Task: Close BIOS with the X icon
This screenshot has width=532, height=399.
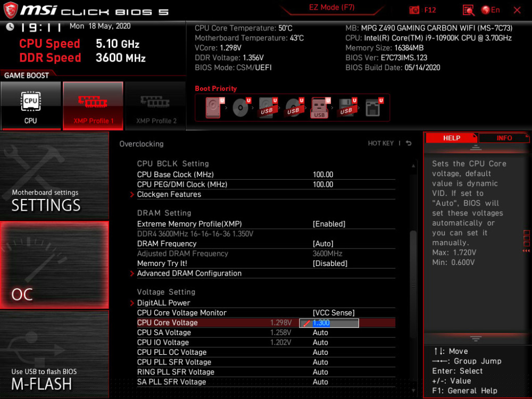Action: coord(517,10)
